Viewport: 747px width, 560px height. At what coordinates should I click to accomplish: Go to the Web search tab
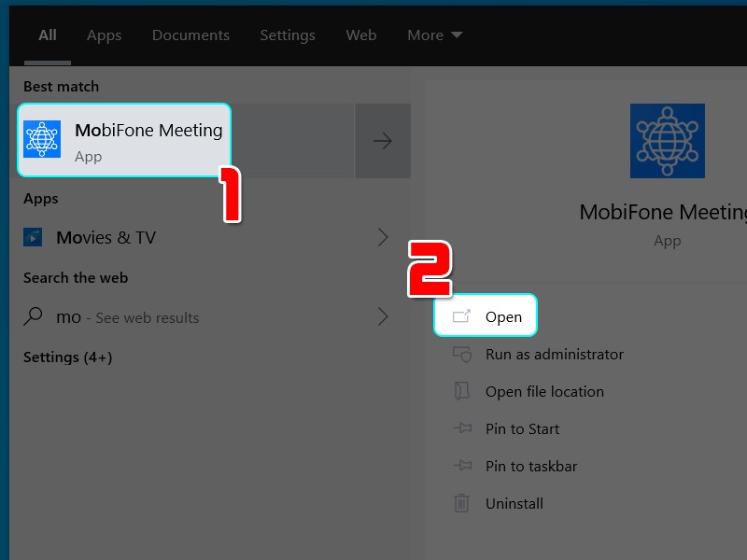tap(361, 35)
